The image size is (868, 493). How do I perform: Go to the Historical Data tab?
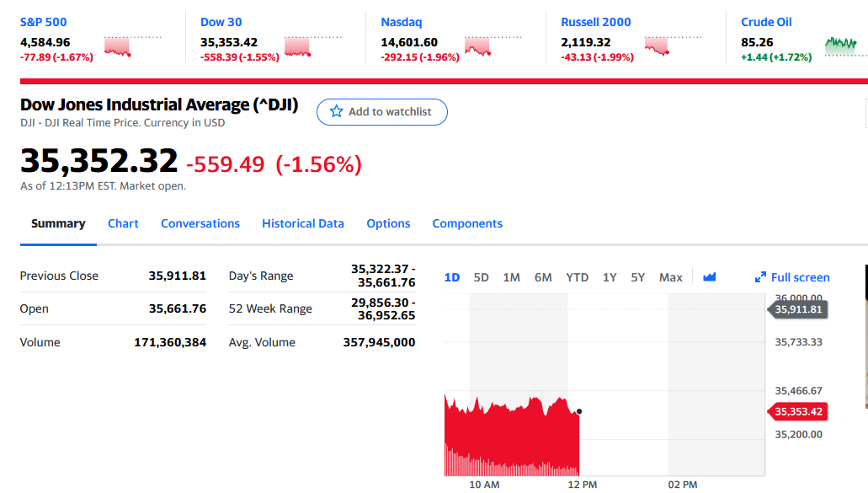point(303,223)
